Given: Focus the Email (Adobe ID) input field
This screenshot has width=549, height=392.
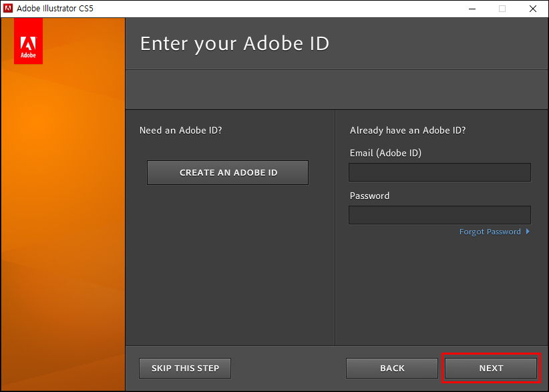Looking at the screenshot, I should (439, 172).
